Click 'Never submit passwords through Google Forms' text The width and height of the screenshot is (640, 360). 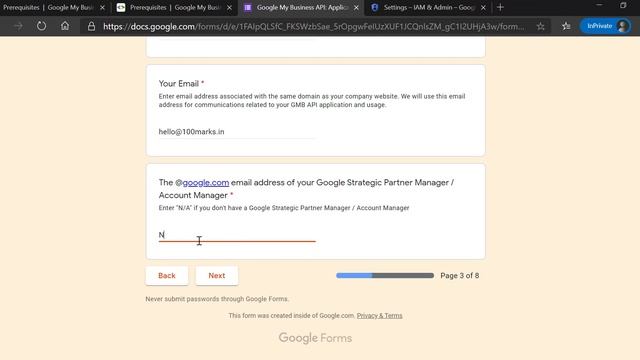[217, 299]
